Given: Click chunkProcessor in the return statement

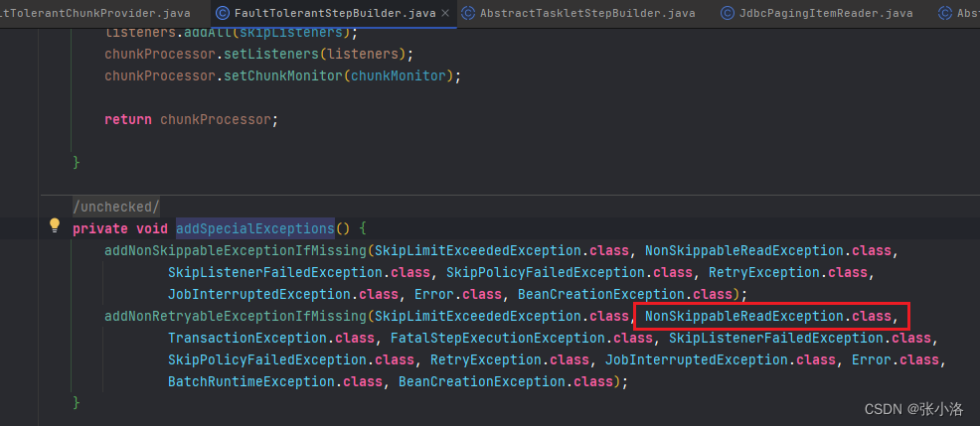Looking at the screenshot, I should pyautogui.click(x=216, y=119).
